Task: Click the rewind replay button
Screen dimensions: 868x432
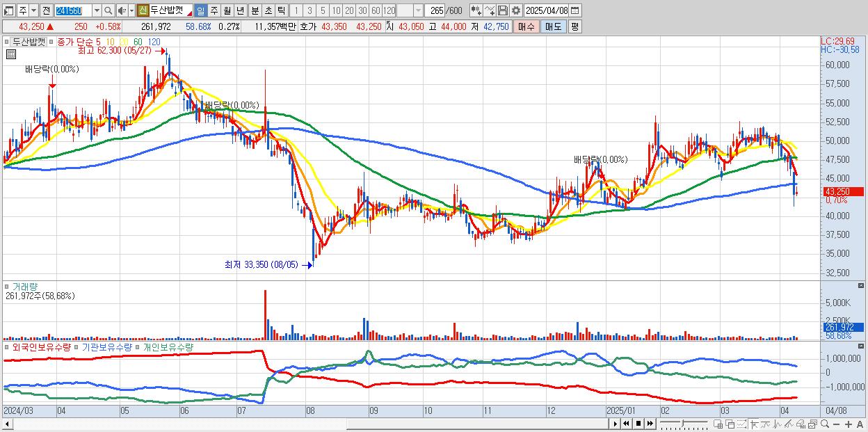Action: pos(626,424)
